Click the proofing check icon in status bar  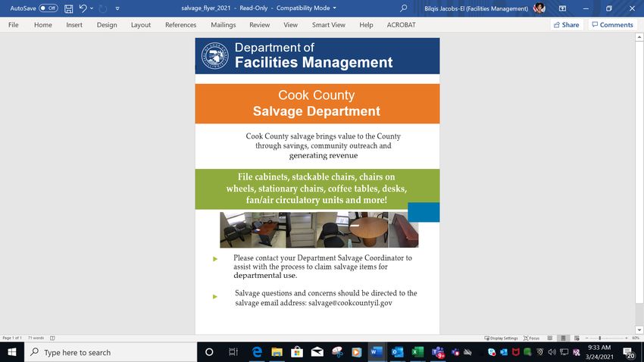coord(52,338)
